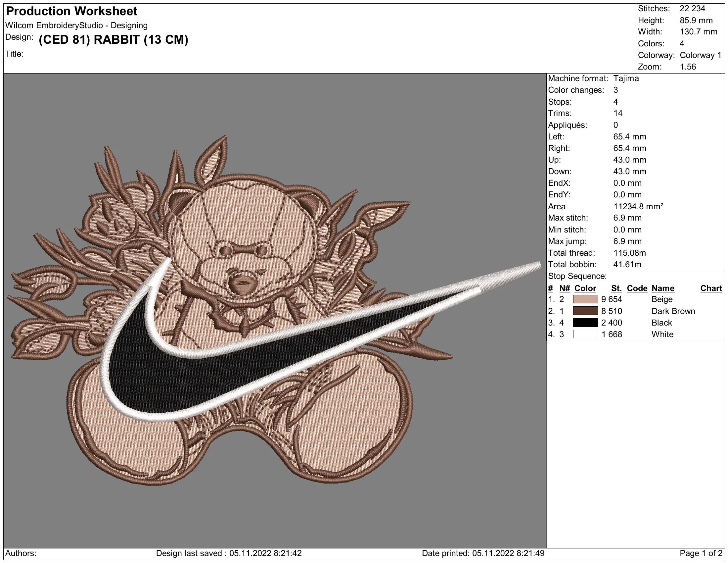Click the embroidered bear design preview

click(x=274, y=310)
